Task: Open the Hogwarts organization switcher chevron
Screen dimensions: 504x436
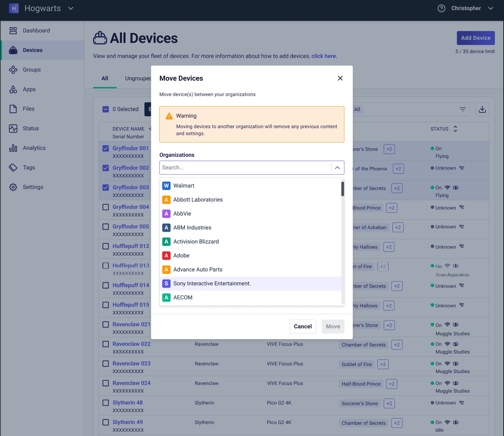Action: click(71, 8)
